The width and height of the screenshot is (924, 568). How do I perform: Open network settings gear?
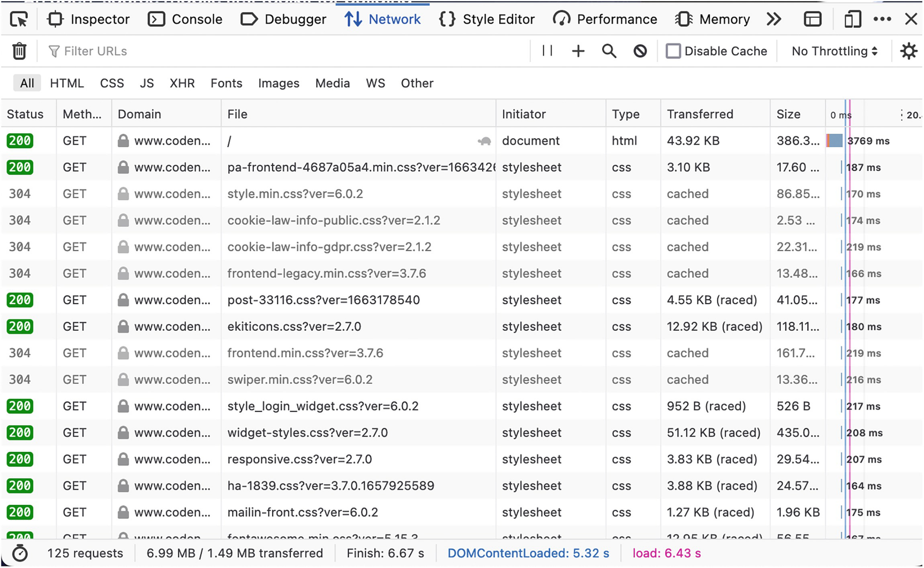click(x=908, y=51)
